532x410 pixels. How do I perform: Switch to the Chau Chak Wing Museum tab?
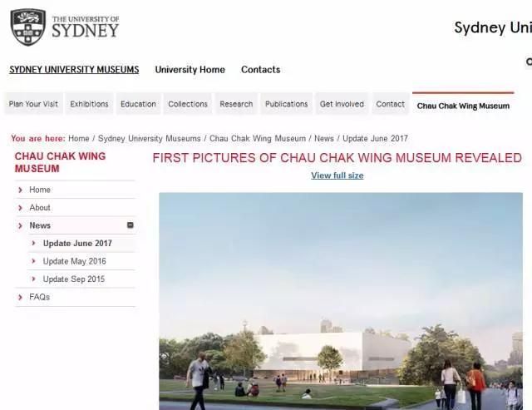coord(463,106)
